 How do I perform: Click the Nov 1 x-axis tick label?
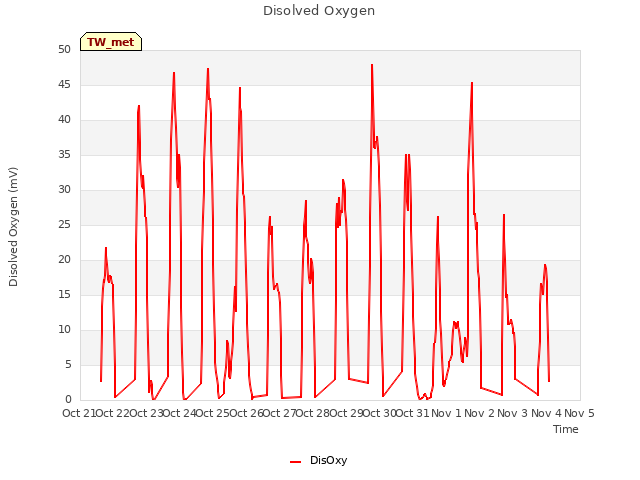[446, 413]
